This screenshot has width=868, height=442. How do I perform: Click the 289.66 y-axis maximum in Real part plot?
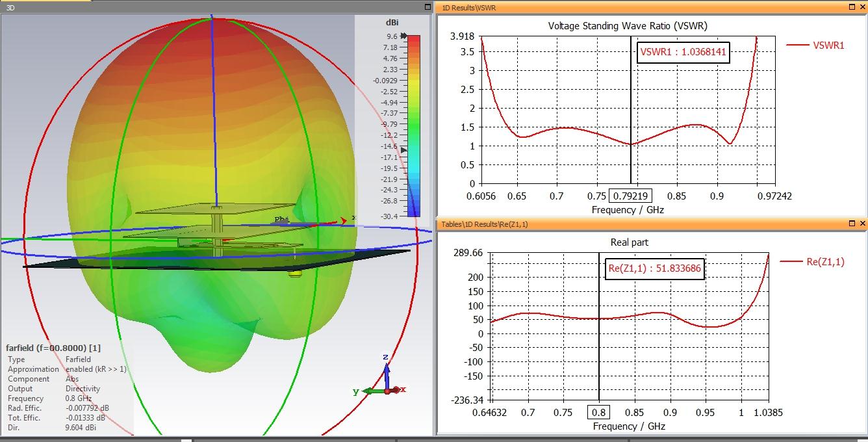(x=467, y=252)
